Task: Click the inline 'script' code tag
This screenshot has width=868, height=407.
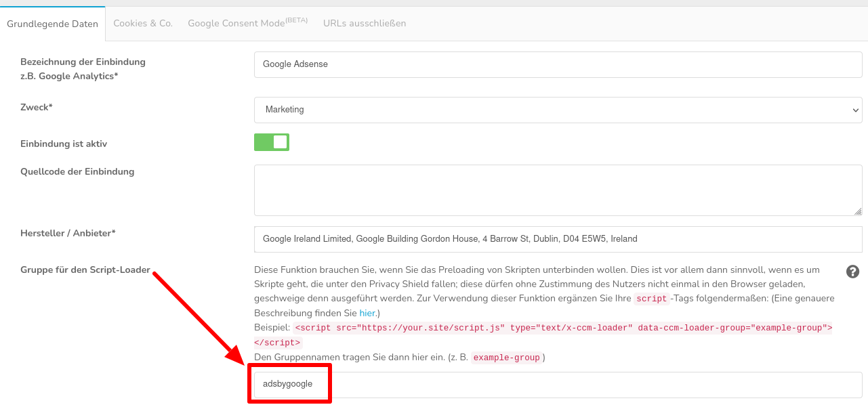Action: tap(651, 299)
